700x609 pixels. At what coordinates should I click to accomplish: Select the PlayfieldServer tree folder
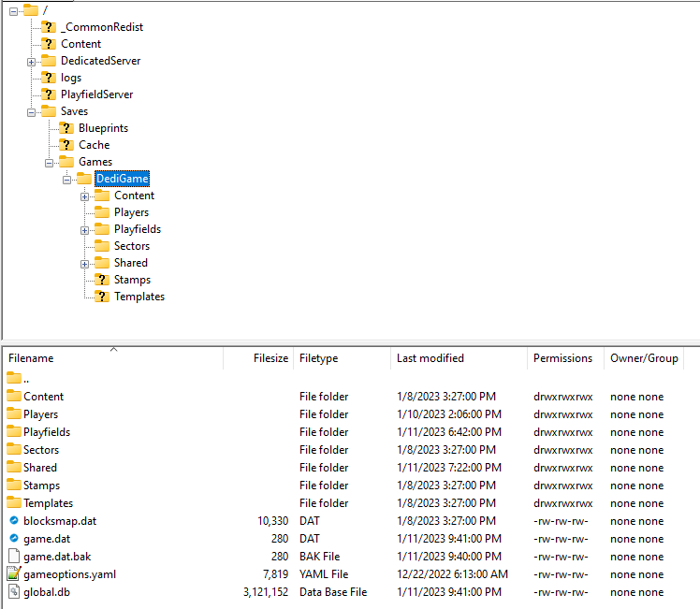[x=97, y=94]
